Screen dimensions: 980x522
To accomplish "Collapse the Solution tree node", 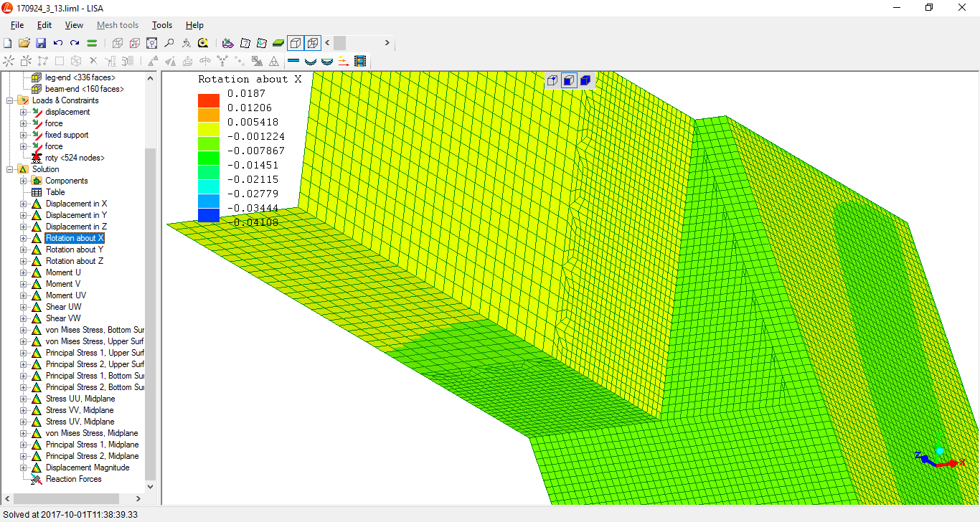I will click(10, 169).
